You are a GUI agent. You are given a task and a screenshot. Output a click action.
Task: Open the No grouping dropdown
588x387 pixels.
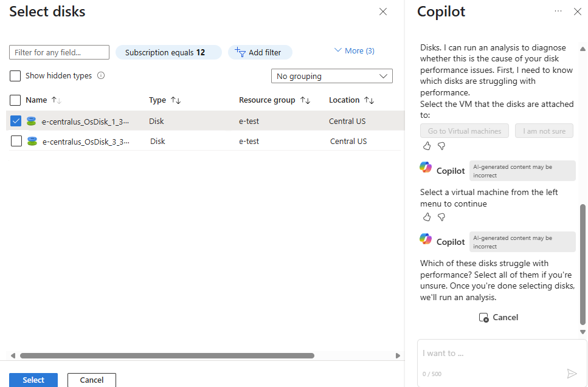tap(331, 76)
